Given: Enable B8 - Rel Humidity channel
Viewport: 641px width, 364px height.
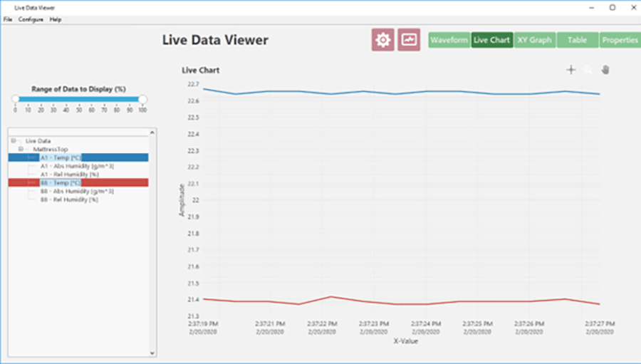Looking at the screenshot, I should pyautogui.click(x=69, y=200).
